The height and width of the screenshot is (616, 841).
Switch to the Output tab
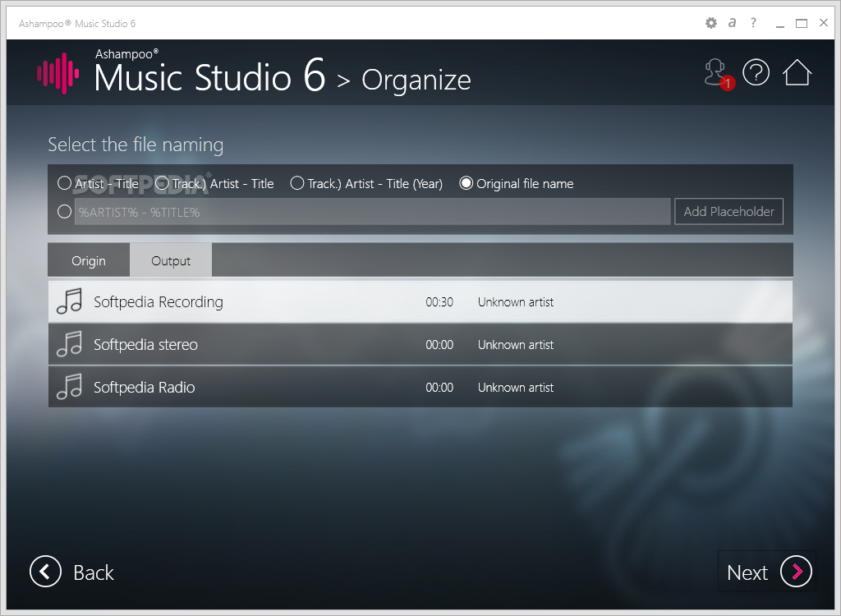coord(171,261)
